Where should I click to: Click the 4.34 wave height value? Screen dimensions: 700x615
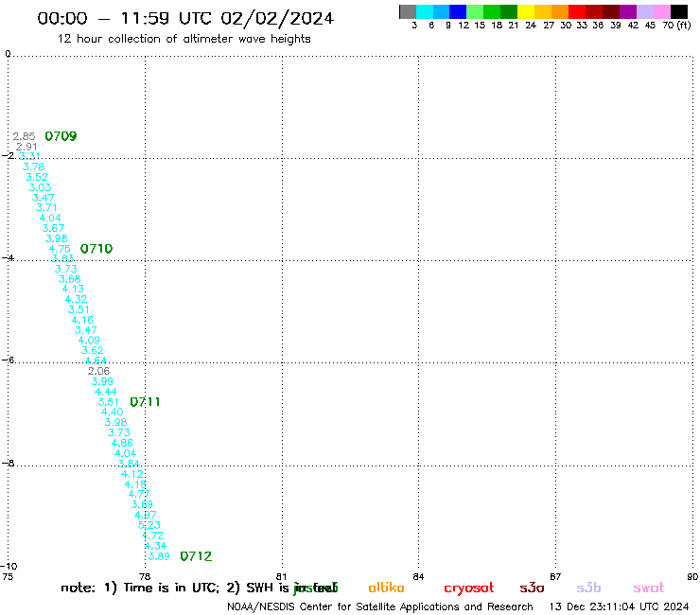point(155,546)
